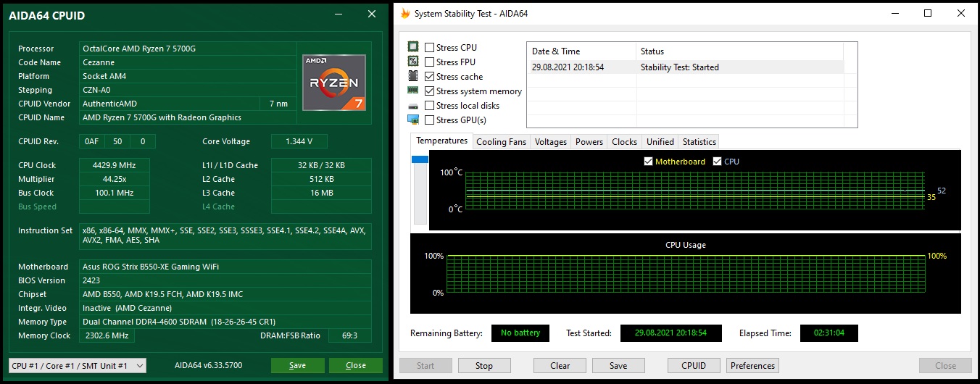Click the CPUID button
980x384 pixels.
[x=694, y=366]
